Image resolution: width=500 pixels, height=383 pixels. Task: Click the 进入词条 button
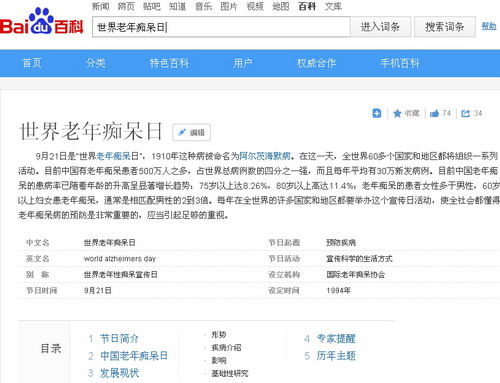coord(380,27)
